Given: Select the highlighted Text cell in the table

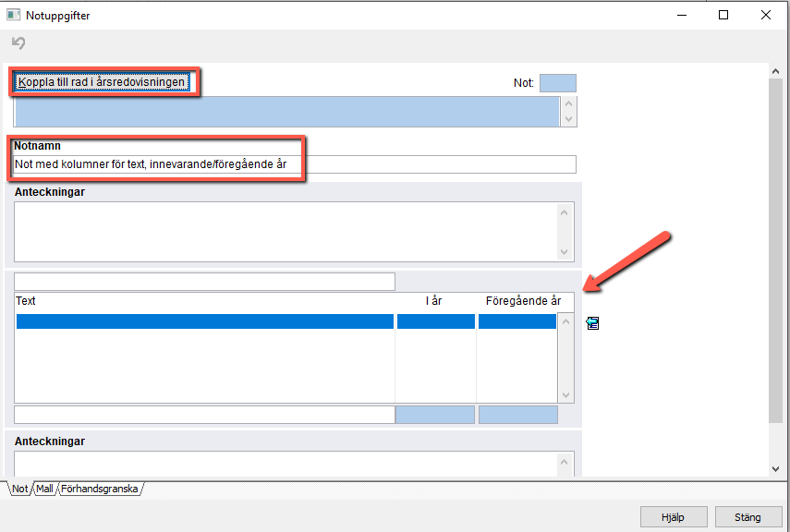Looking at the screenshot, I should 205,321.
